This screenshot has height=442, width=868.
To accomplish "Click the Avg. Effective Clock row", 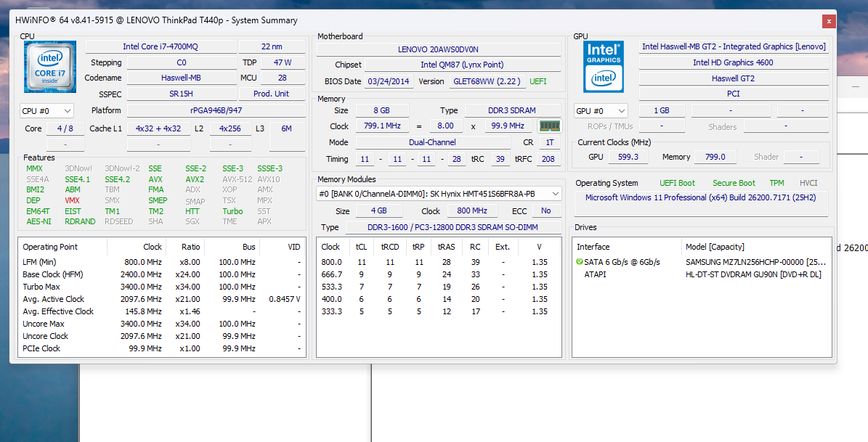I will pyautogui.click(x=162, y=311).
